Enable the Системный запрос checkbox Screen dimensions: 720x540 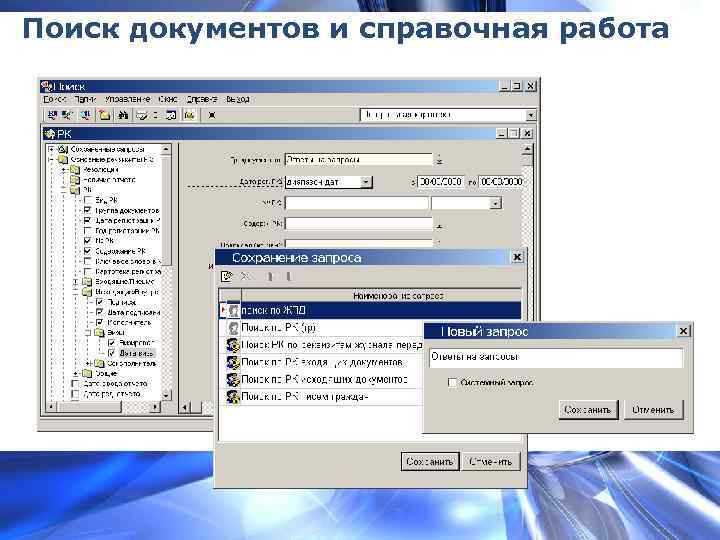tap(452, 382)
